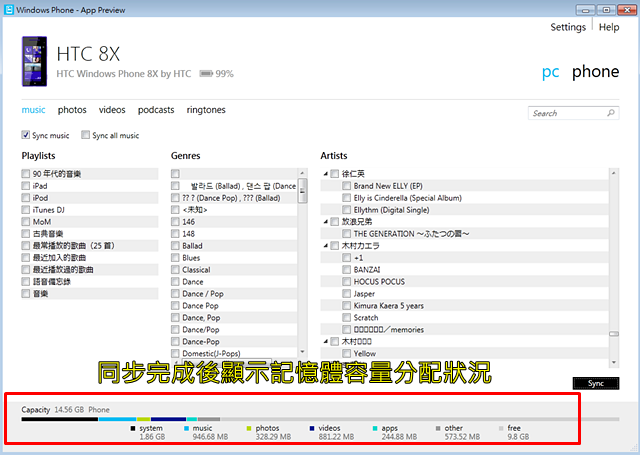
Task: Check the MoM playlist checkbox
Action: (26, 222)
